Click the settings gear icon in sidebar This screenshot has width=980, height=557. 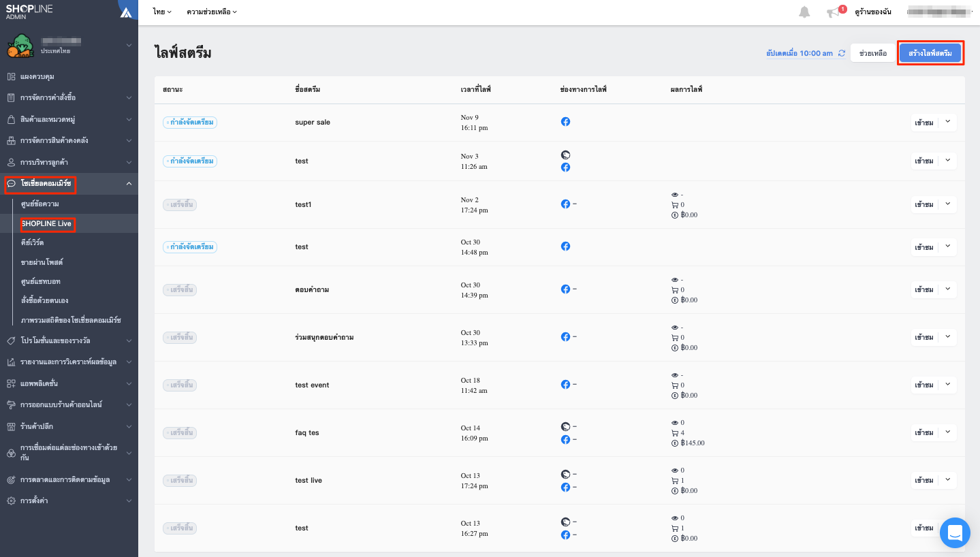[11, 500]
